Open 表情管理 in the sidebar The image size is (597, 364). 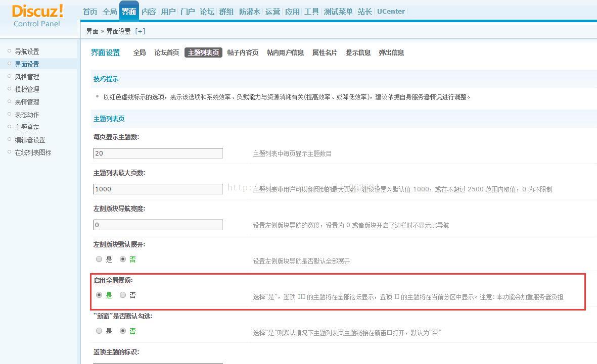tap(27, 102)
